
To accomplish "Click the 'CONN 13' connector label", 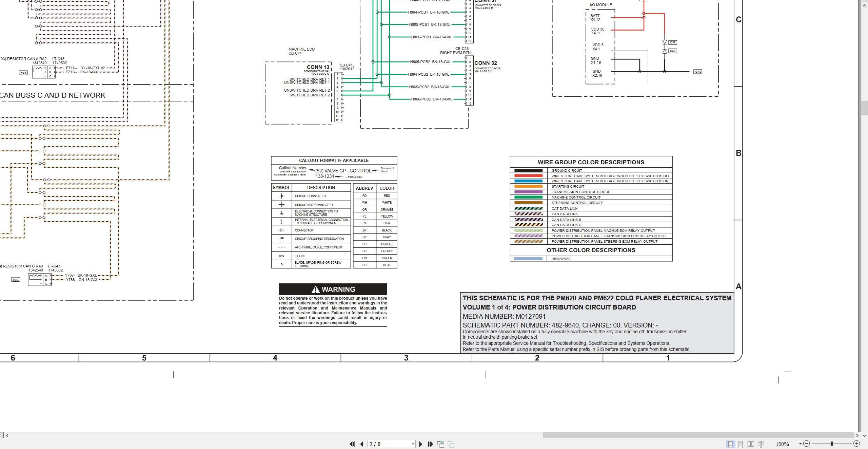I will click(318, 67).
